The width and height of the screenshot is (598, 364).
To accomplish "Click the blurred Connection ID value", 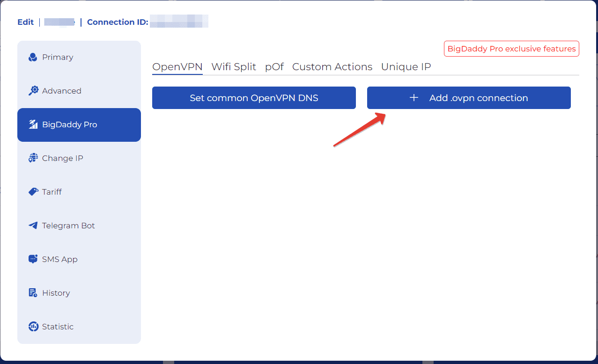I will [x=179, y=22].
